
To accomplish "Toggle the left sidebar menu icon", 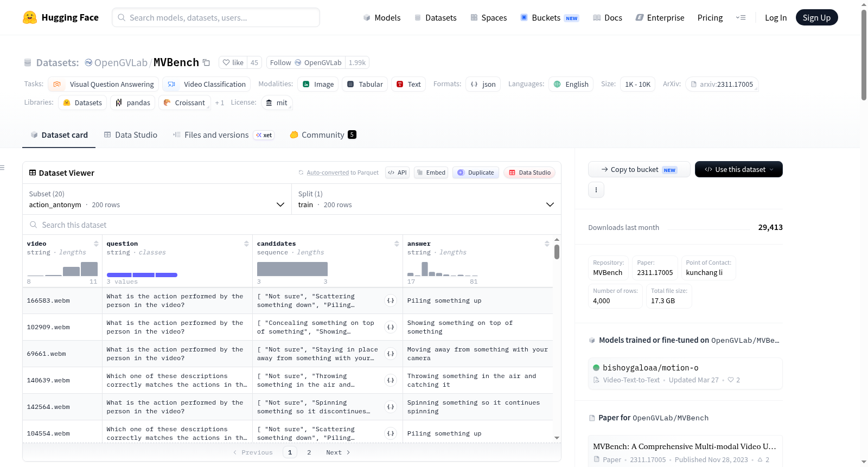I will tap(2, 168).
